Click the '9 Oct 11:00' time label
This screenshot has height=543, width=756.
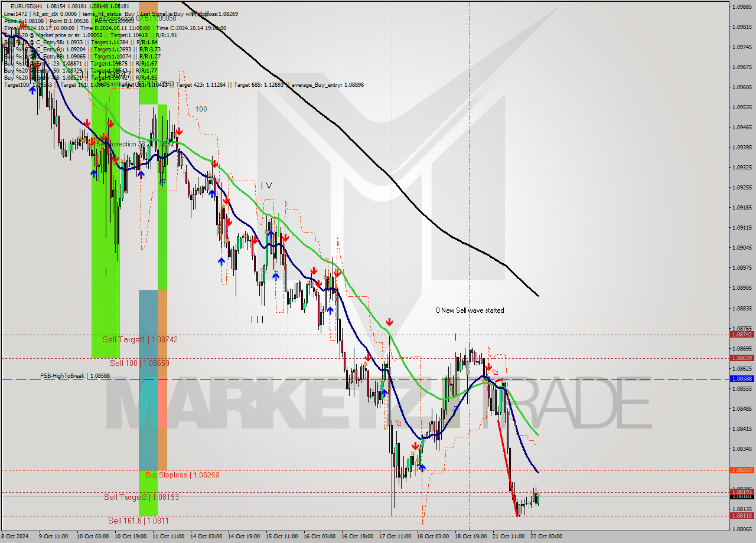53,537
